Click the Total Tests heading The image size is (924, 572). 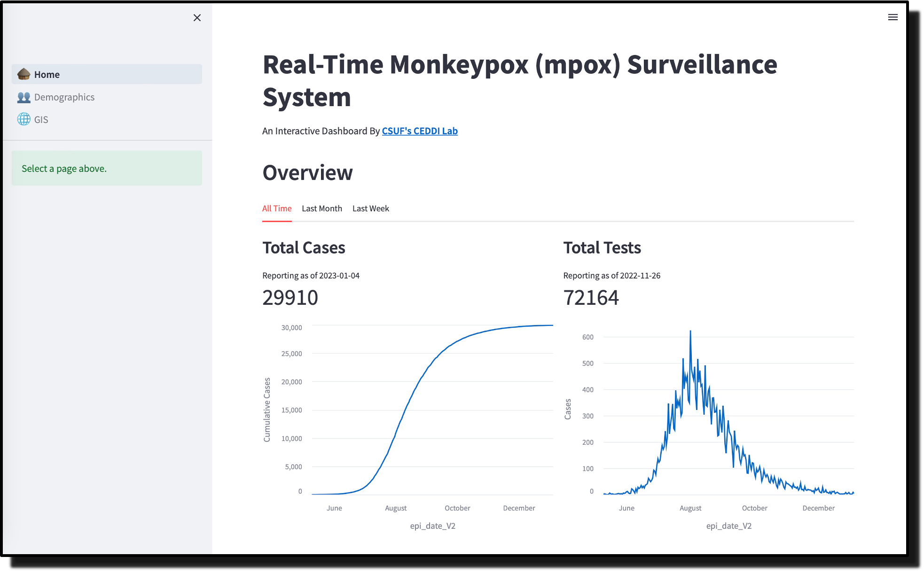coord(602,247)
